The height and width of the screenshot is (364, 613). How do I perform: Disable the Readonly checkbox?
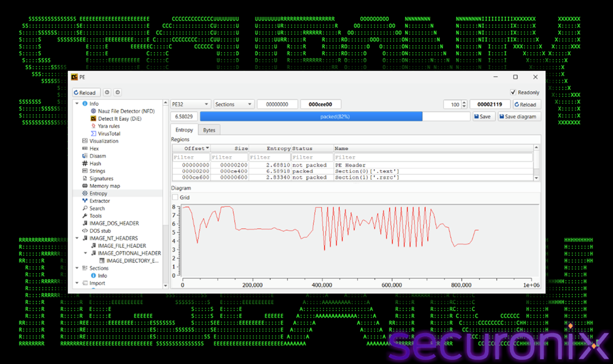pos(513,93)
